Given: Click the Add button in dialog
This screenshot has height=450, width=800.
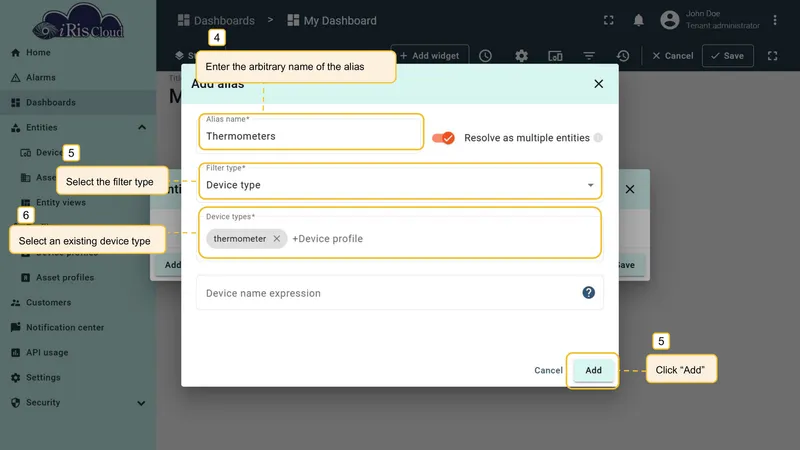Looking at the screenshot, I should pos(593,370).
